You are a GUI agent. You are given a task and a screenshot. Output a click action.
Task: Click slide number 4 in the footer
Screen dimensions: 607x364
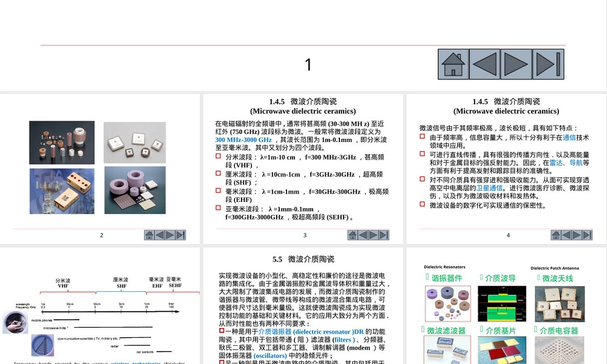[x=508, y=235]
